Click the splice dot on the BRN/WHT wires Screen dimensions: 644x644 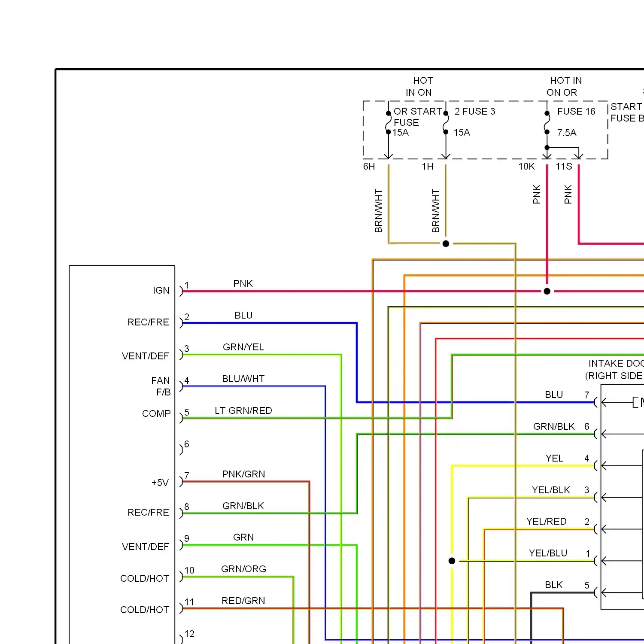(446, 244)
